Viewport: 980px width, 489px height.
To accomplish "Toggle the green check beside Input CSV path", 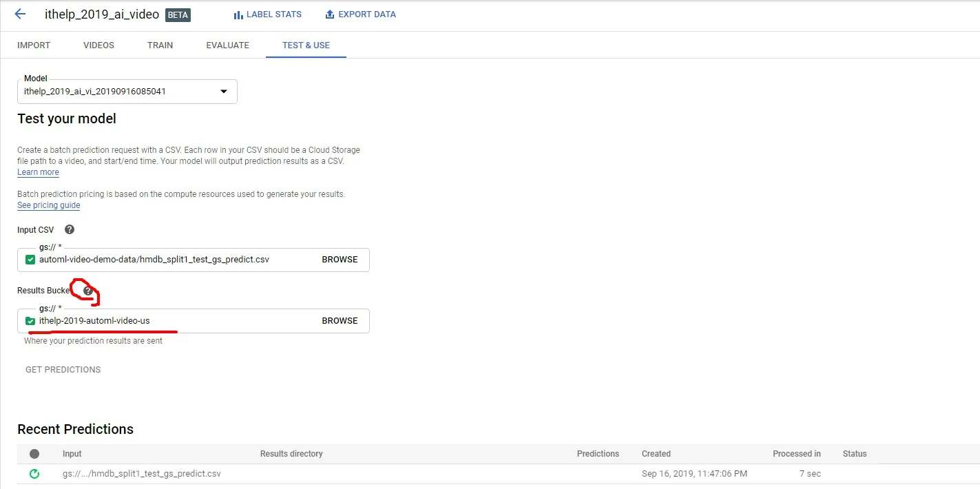I will (x=30, y=260).
